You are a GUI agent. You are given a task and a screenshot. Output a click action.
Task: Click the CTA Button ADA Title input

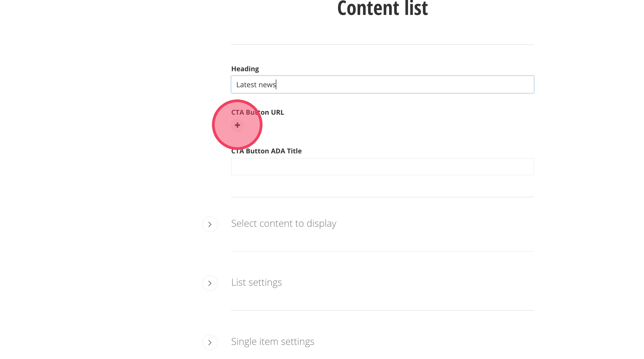(382, 167)
